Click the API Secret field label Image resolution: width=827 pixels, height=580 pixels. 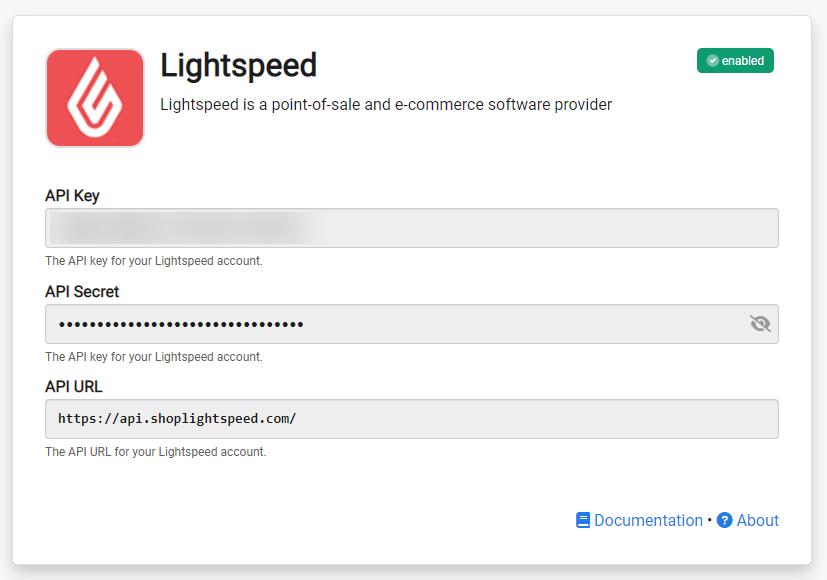point(82,292)
